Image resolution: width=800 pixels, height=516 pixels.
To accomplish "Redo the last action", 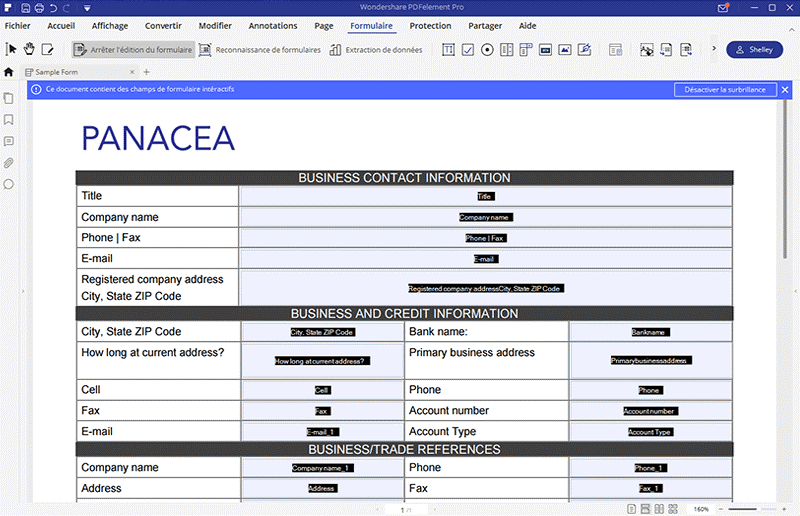I will [x=66, y=8].
